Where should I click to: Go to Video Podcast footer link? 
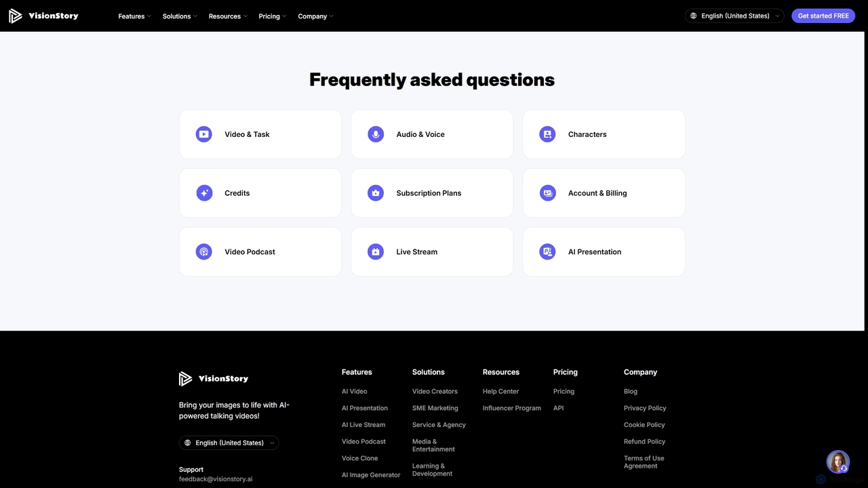363,441
